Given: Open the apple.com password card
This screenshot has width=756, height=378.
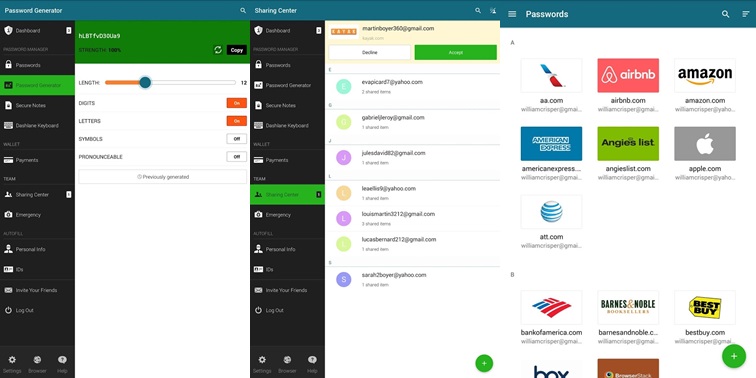Looking at the screenshot, I should pos(705,154).
